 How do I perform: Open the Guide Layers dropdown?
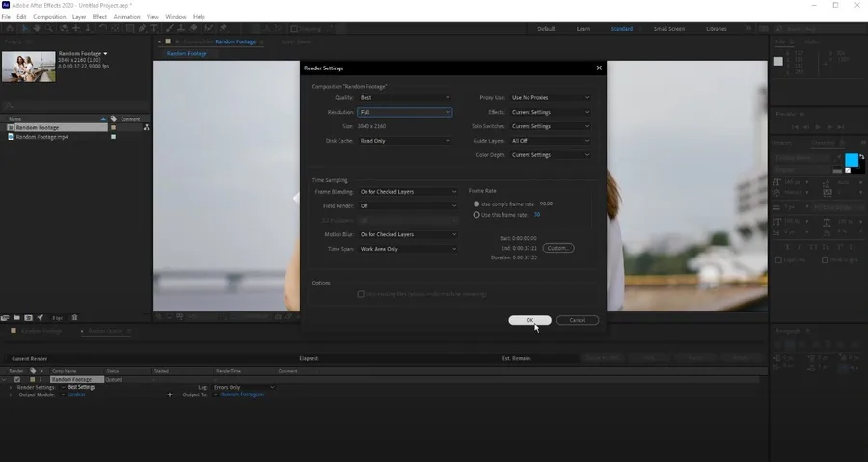[550, 141]
